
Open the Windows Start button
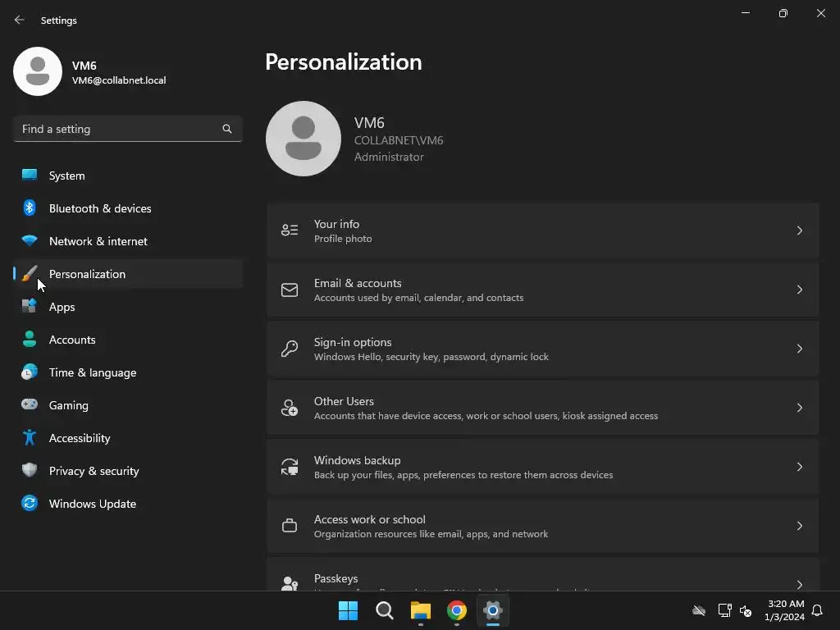348,610
